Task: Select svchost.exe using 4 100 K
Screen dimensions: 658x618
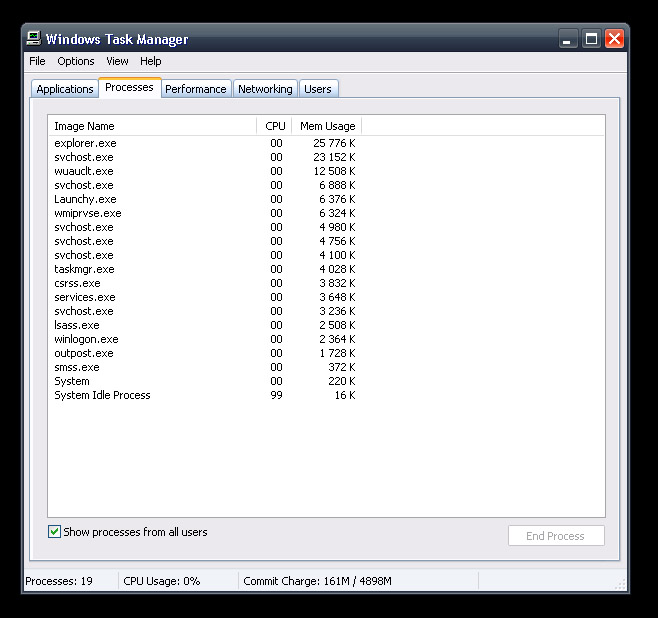Action: click(205, 255)
